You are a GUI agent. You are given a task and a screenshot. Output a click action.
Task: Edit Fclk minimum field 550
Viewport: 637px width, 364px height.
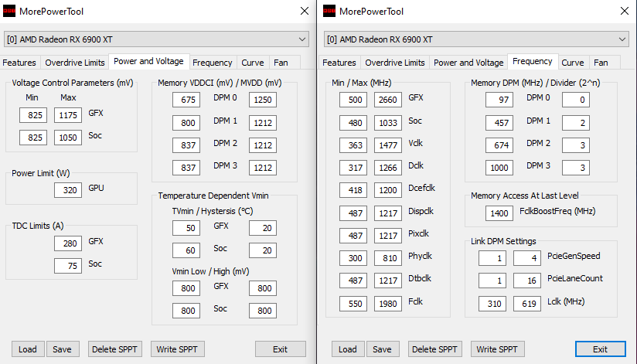coord(353,304)
